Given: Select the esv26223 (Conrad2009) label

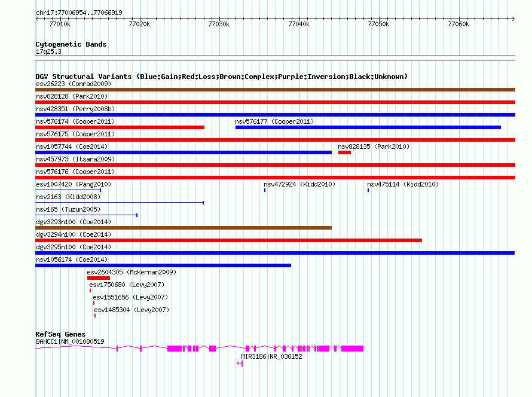Looking at the screenshot, I should (x=74, y=84).
